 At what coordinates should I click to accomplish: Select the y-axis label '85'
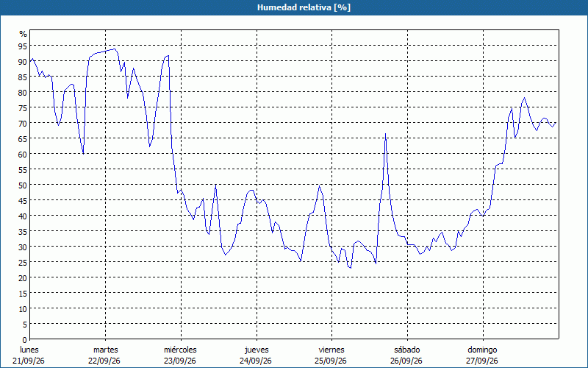tap(23, 77)
